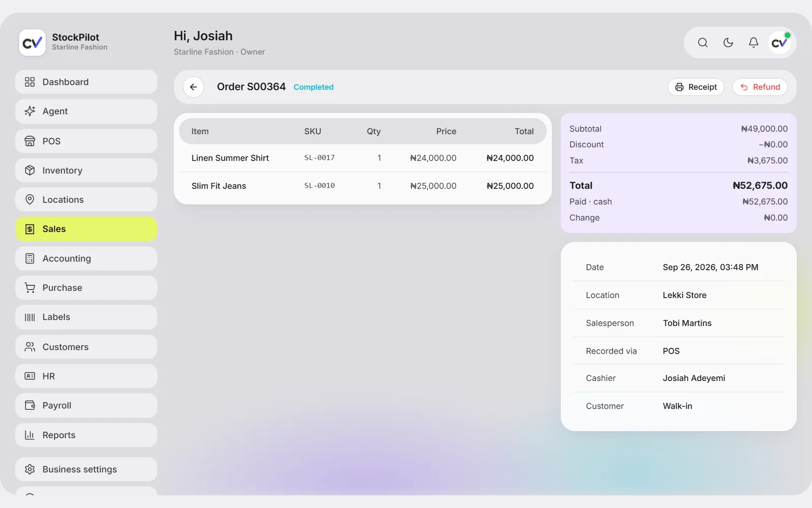Click the Inventory box icon
Viewport: 812px width, 508px height.
[30, 170]
